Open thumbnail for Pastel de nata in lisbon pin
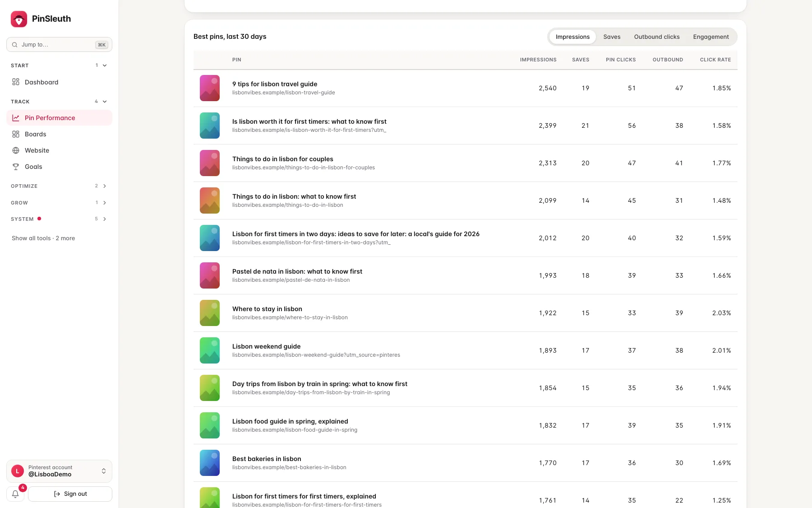This screenshot has height=508, width=812. (210, 275)
